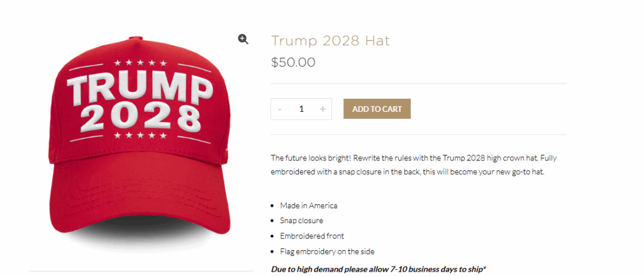Click the 2028 embroidered number on the hat
644x276 pixels.
pos(140,118)
